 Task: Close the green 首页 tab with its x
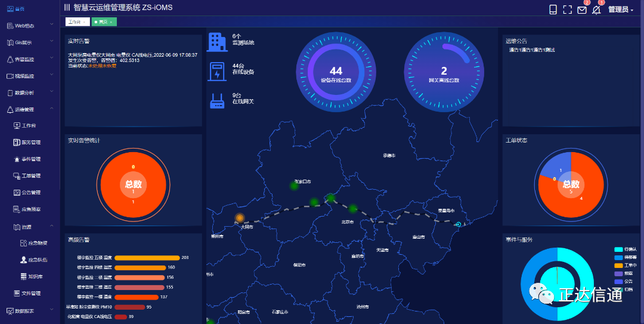click(111, 22)
